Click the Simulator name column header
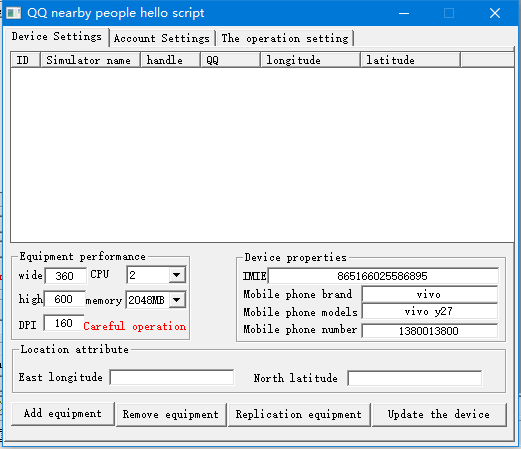 (90, 60)
